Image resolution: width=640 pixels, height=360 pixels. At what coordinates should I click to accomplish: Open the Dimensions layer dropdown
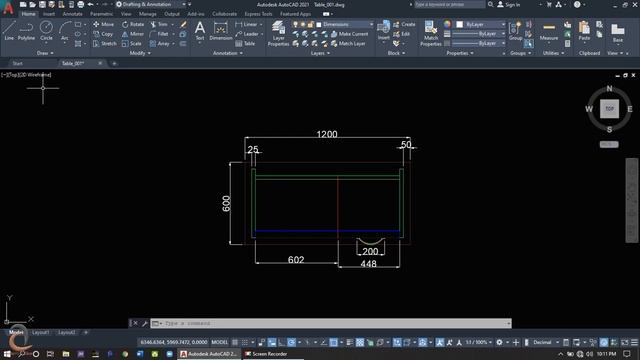tap(345, 24)
